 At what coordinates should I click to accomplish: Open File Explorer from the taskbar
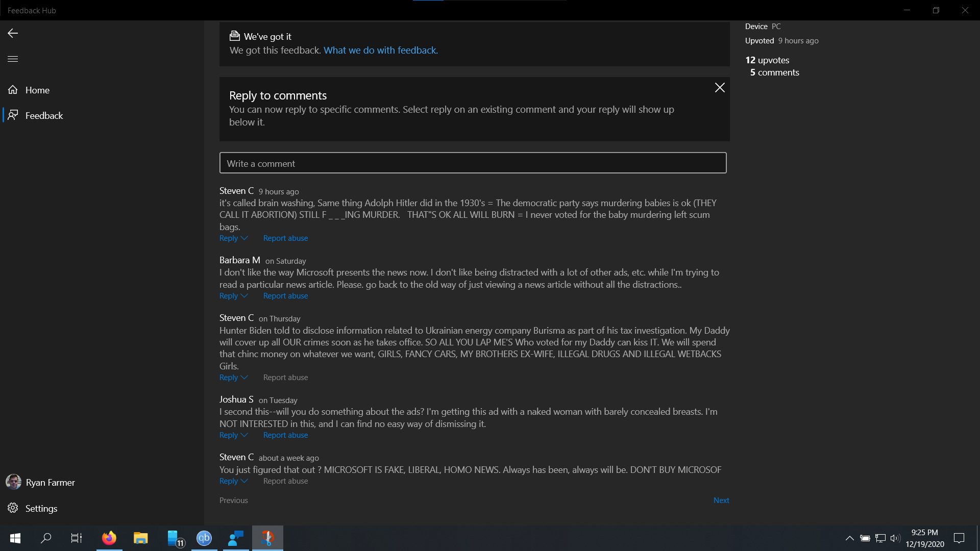[141, 538]
